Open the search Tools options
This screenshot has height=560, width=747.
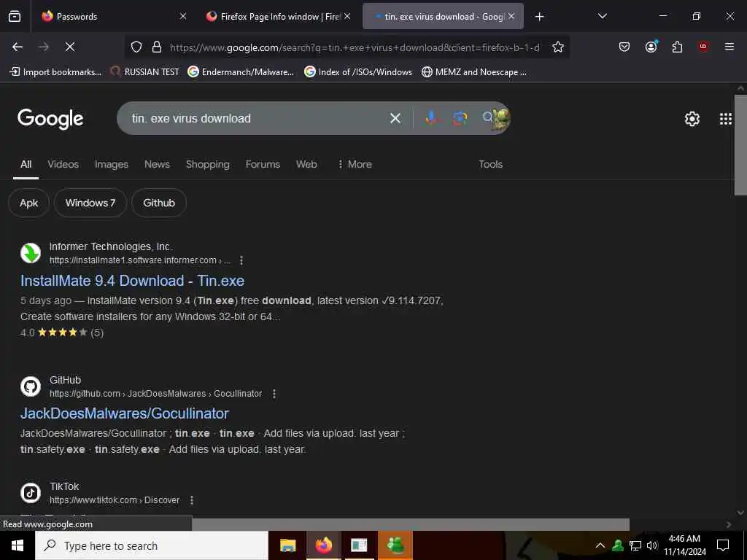[x=490, y=164]
